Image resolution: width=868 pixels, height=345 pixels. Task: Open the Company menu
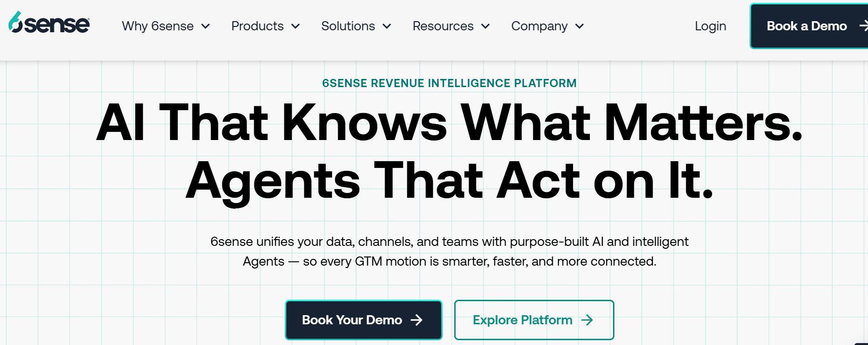click(539, 26)
